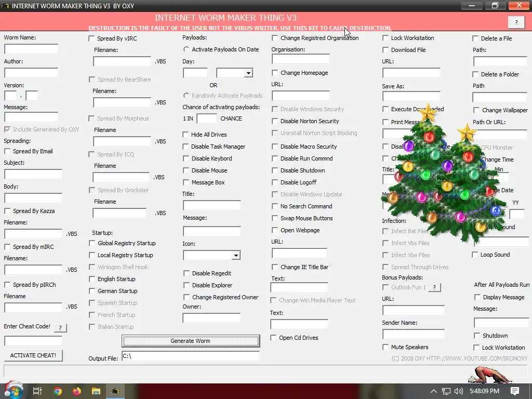This screenshot has width=532, height=399.
Task: Check the Spread By vIRC option
Action: point(91,38)
